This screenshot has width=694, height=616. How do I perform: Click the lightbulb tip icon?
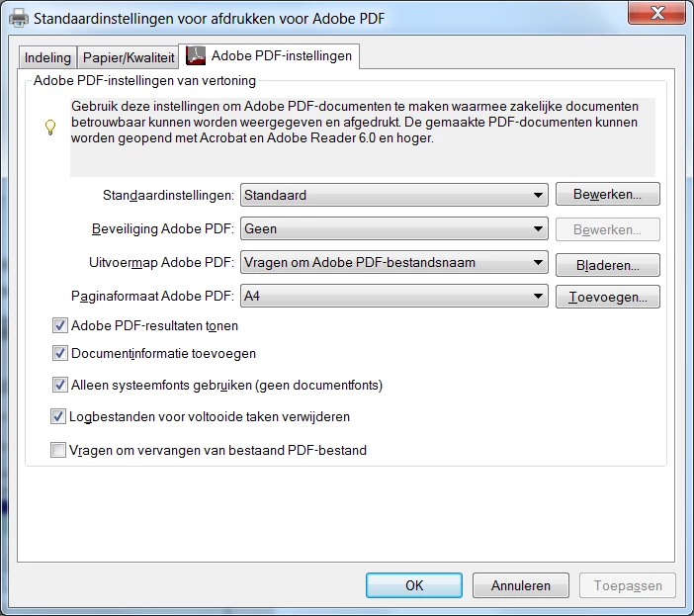pyautogui.click(x=50, y=128)
